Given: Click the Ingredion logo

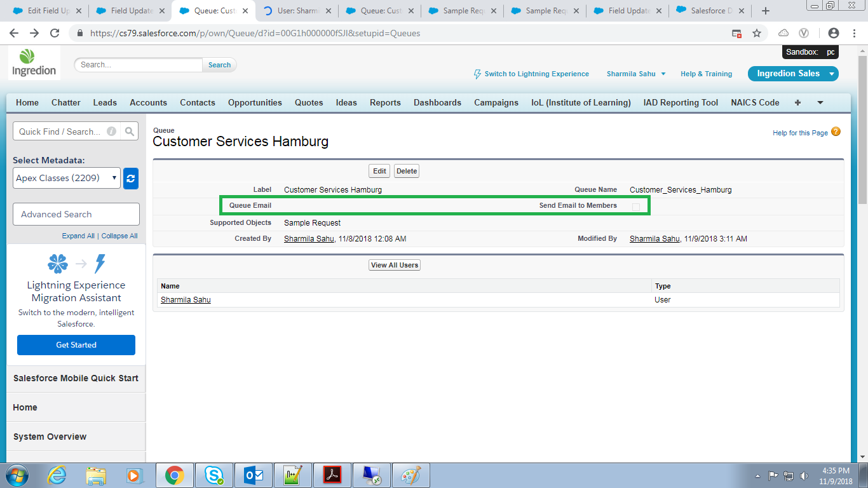Looking at the screenshot, I should pos(34,62).
